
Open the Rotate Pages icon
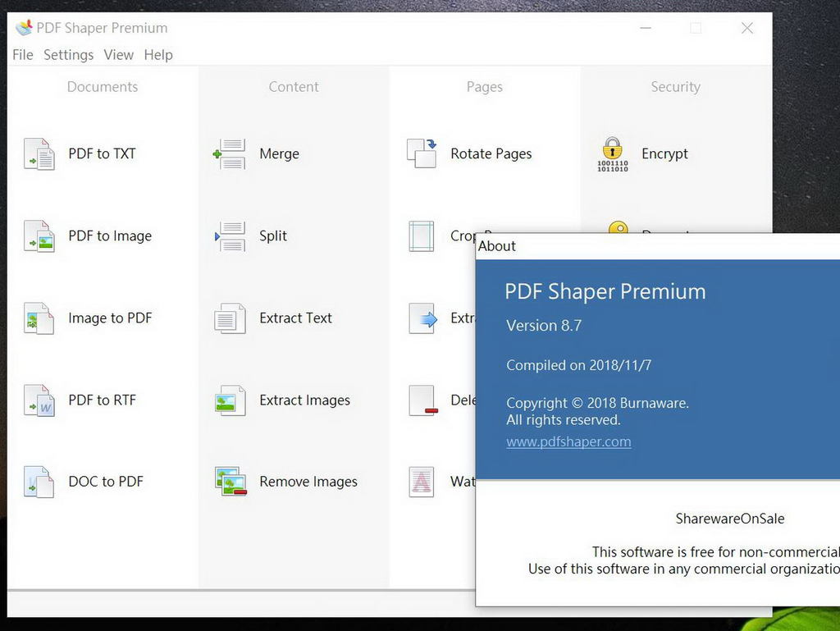click(x=422, y=153)
